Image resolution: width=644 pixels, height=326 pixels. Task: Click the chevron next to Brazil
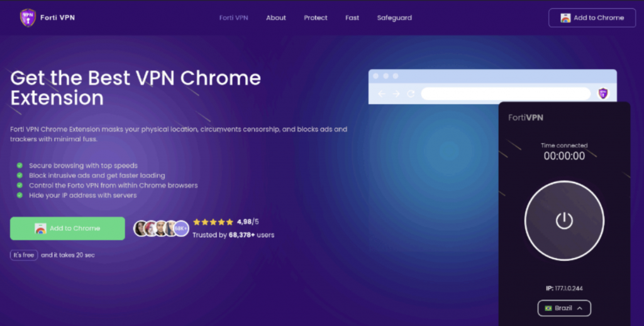[579, 308]
